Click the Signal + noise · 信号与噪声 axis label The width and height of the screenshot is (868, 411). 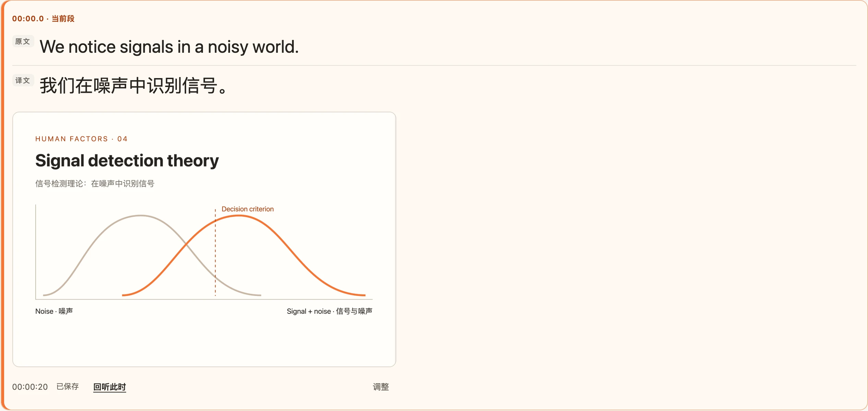click(329, 311)
